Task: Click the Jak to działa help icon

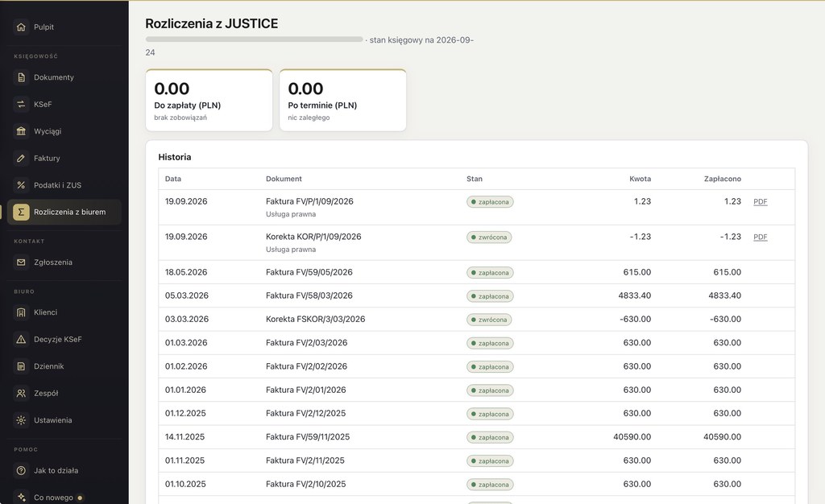Action: click(x=21, y=470)
